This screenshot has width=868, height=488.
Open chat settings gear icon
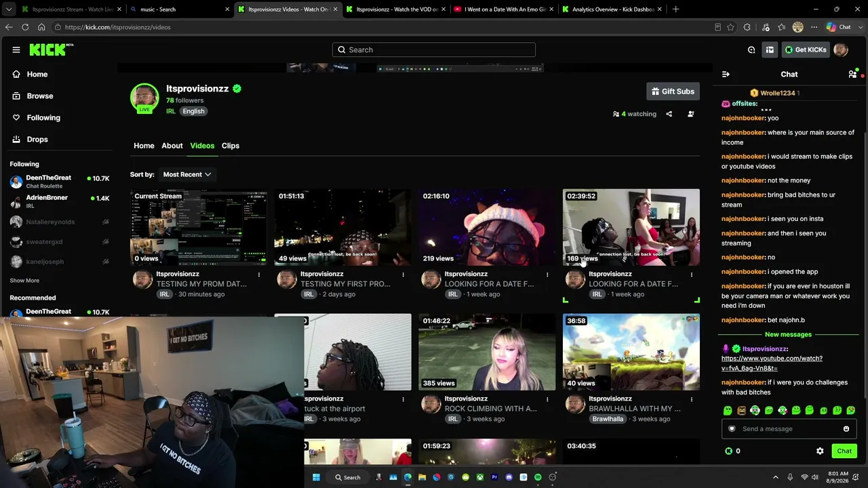820,451
